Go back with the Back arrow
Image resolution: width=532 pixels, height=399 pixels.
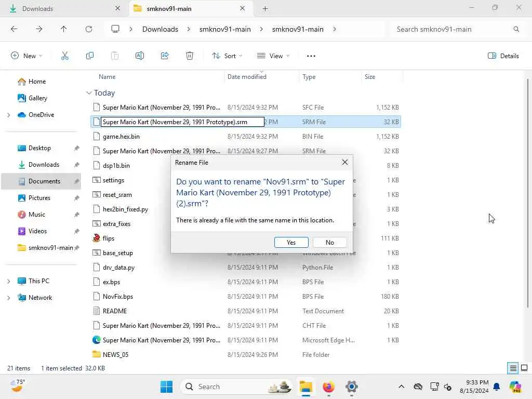tap(14, 29)
